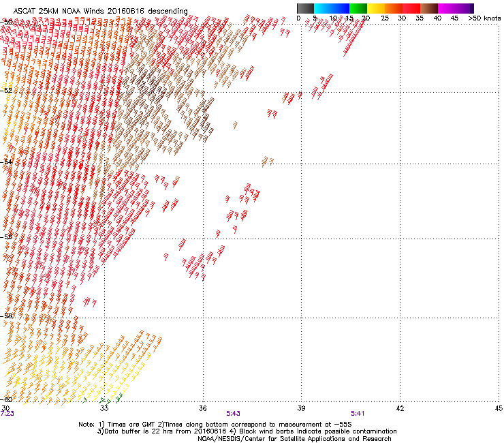Image resolution: width=504 pixels, height=443 pixels.
Task: Click the '42' longitude axis label
Action: 400,408
